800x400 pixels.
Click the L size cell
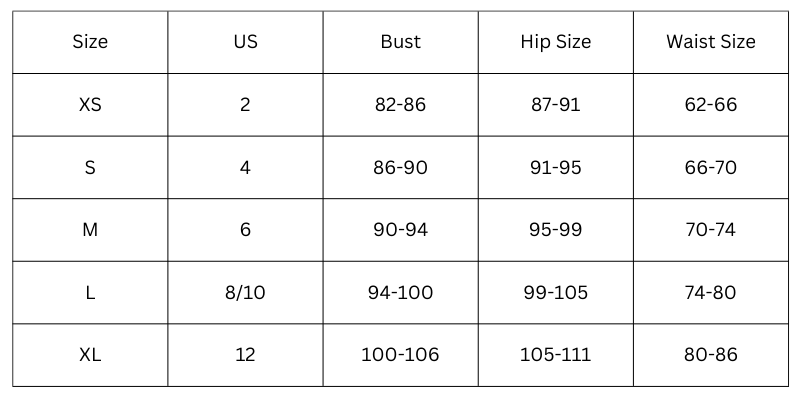90,292
